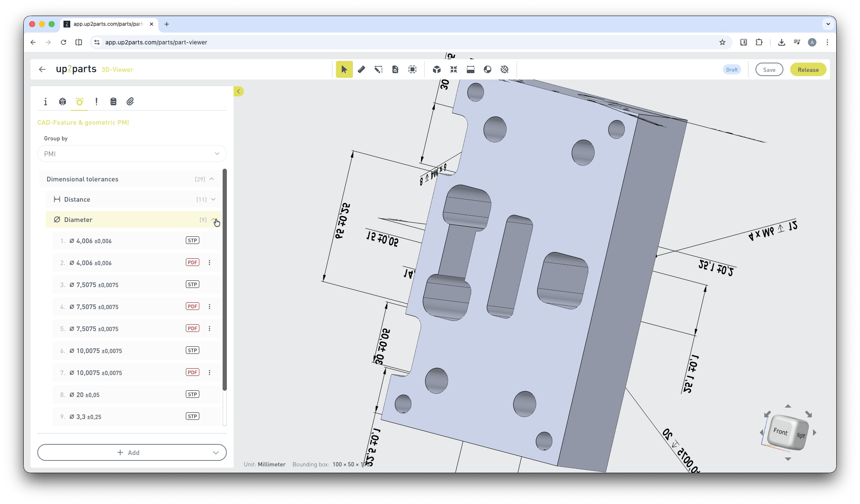Click the dashed selection box tool
Image resolution: width=860 pixels, height=504 pixels.
(x=412, y=69)
